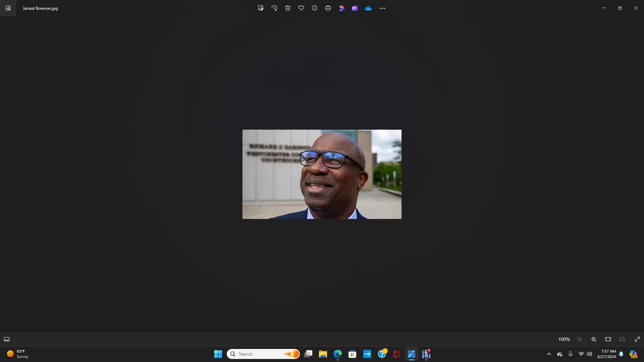The width and height of the screenshot is (644, 362).
Task: Minimize the Photos window
Action: [x=604, y=8]
